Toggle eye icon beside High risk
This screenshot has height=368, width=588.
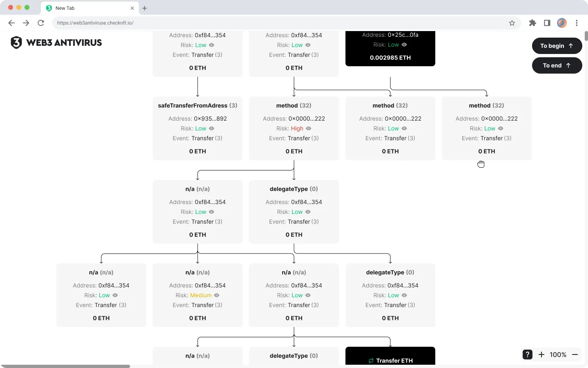(309, 128)
